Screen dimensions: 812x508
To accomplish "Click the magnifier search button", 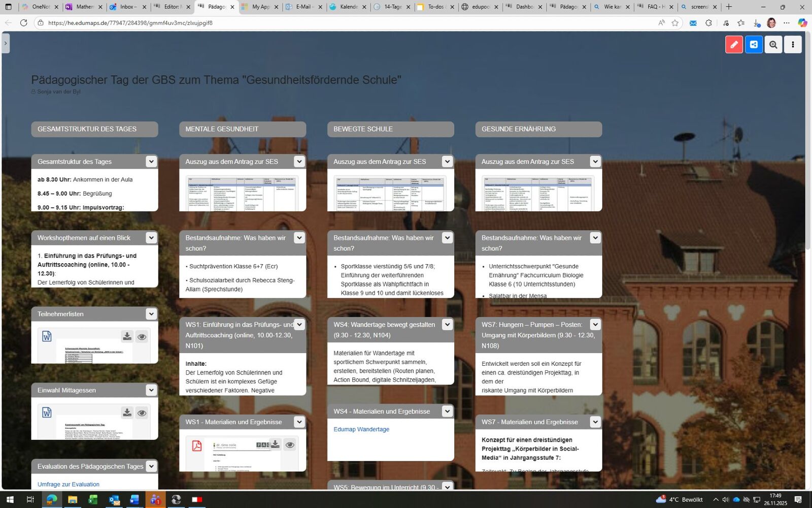I will 773,45.
